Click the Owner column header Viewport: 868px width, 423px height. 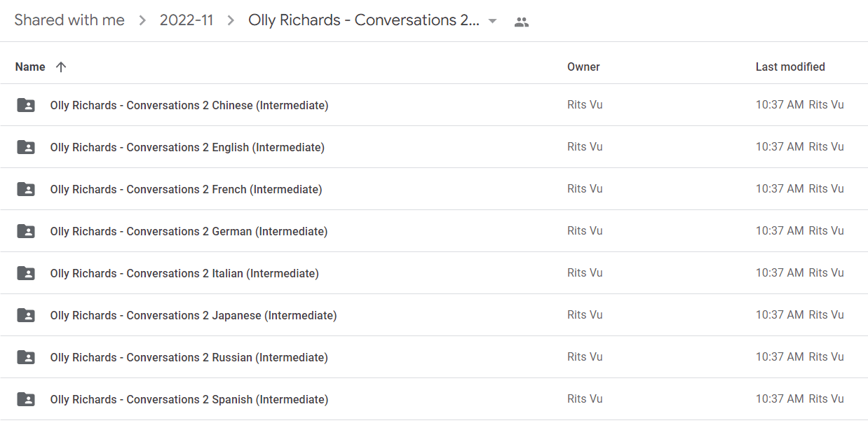point(583,67)
